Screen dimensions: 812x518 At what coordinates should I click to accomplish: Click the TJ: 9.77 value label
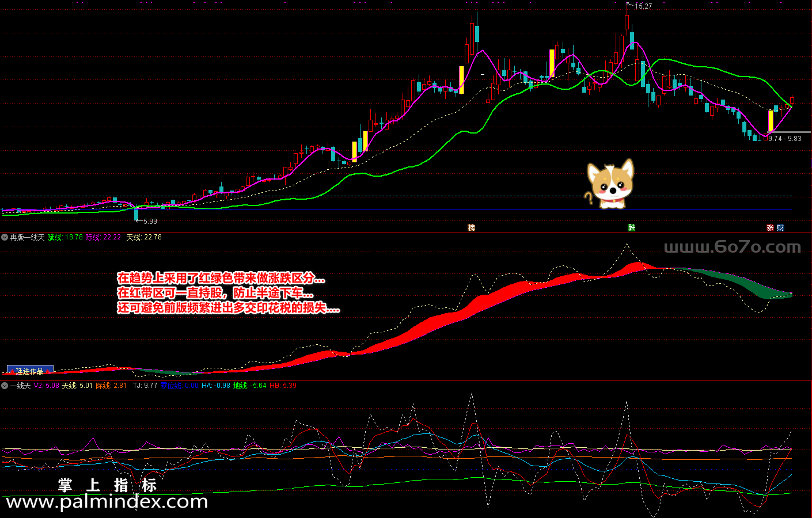(145, 386)
